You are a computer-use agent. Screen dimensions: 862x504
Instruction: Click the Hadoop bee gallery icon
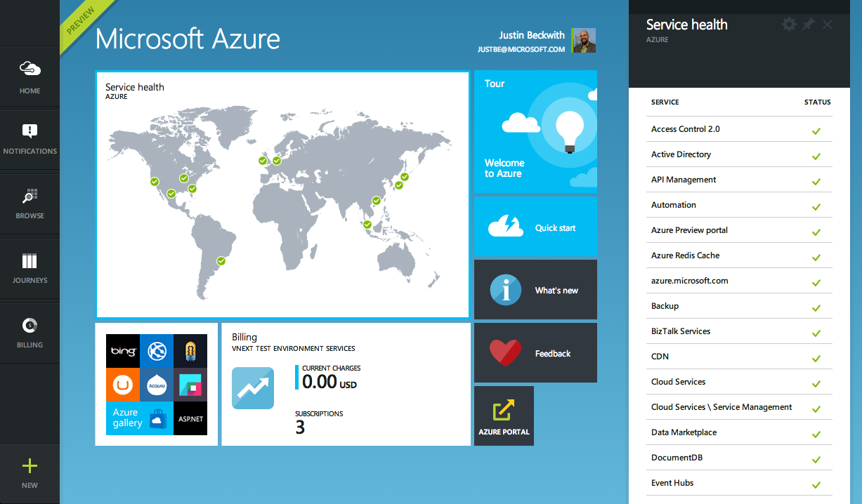(190, 350)
